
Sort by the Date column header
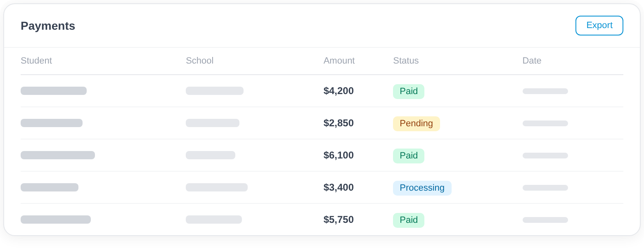click(532, 61)
